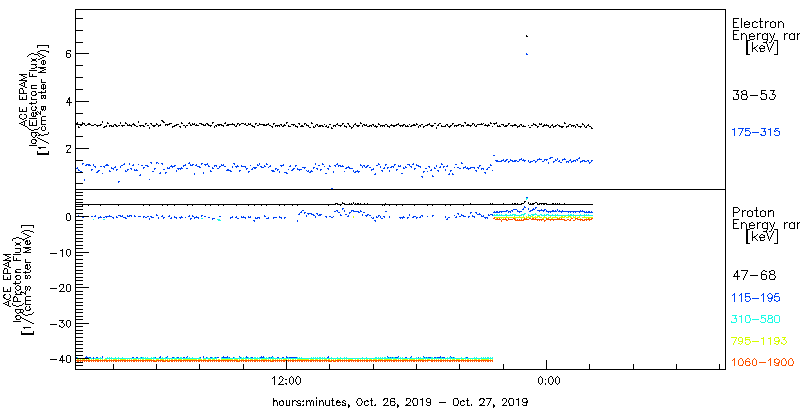Click the proton y-axis value -10
Viewport: 800px width, 410px height.
click(60, 252)
